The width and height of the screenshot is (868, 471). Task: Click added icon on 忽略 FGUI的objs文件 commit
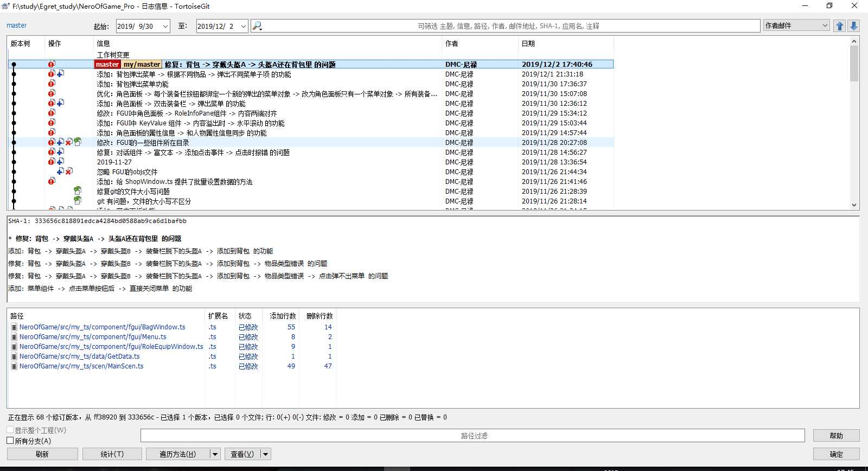(60, 171)
